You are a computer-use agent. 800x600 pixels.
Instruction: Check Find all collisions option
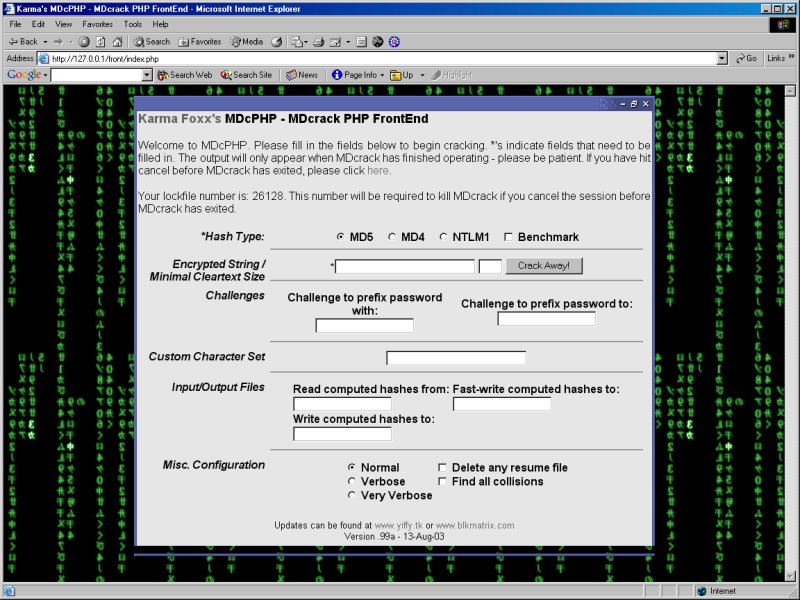coord(442,482)
